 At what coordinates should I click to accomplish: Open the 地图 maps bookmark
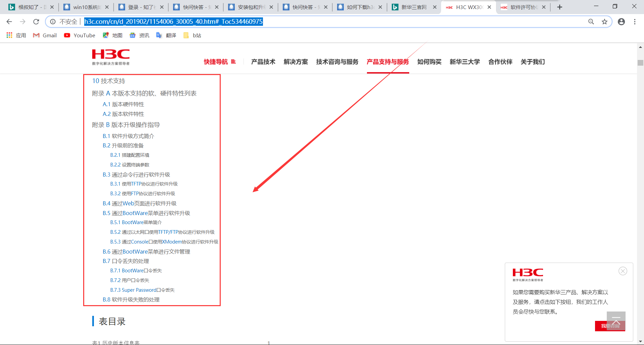(112, 35)
